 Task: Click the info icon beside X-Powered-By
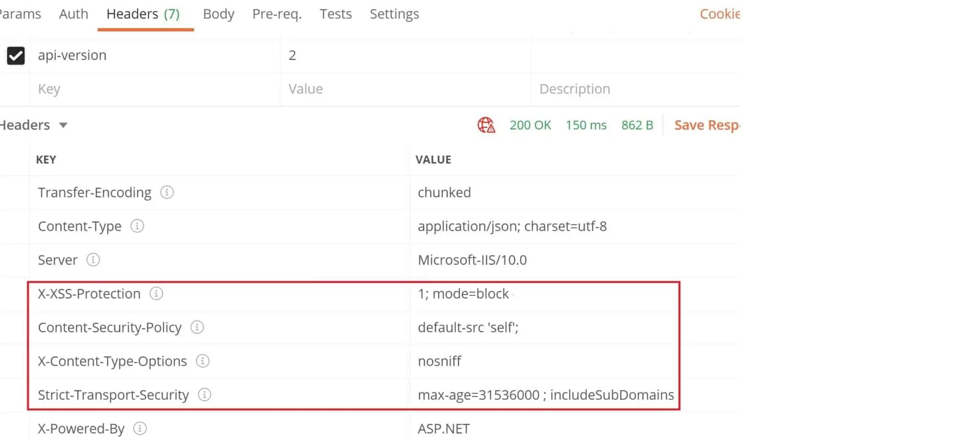(139, 428)
